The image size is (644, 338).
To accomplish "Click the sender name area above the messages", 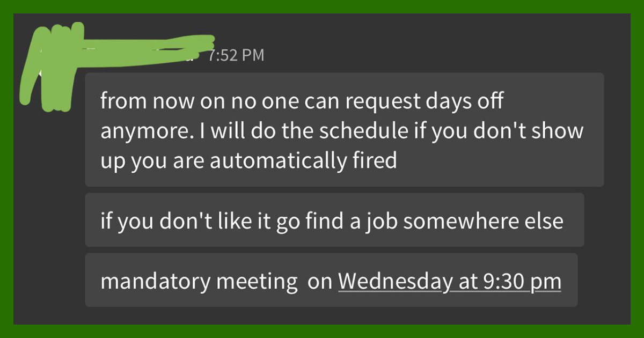I will coord(134,54).
